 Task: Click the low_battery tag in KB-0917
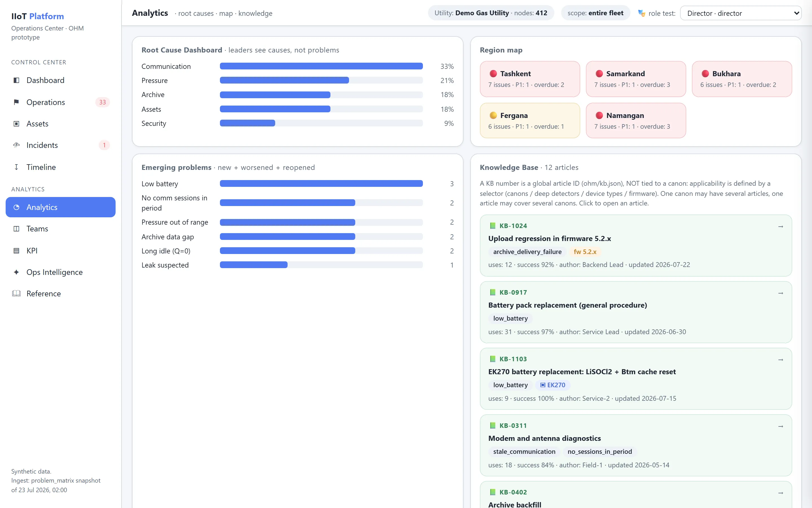(x=510, y=318)
